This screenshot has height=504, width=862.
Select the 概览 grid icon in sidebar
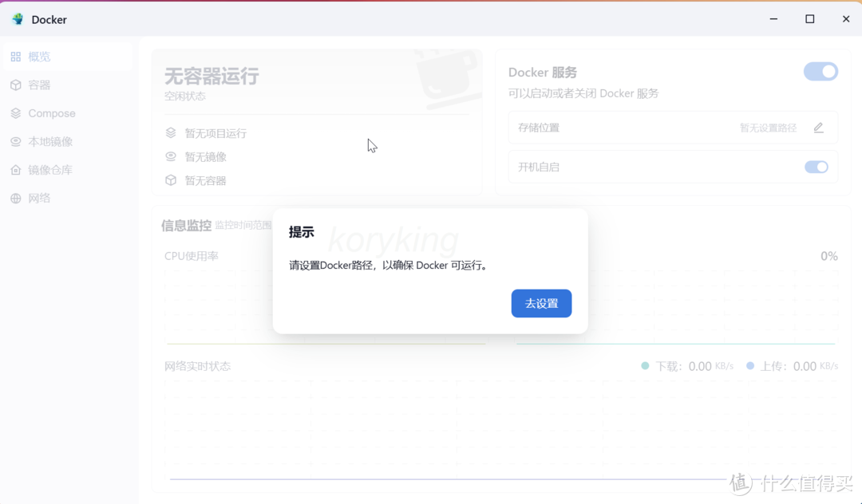coord(16,56)
